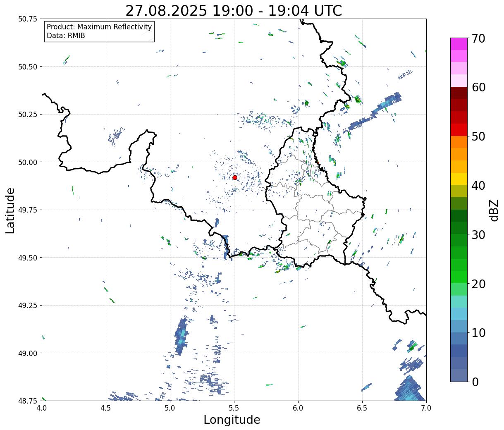
Task: Click the 'Latitude' axis label
Action: [10, 210]
